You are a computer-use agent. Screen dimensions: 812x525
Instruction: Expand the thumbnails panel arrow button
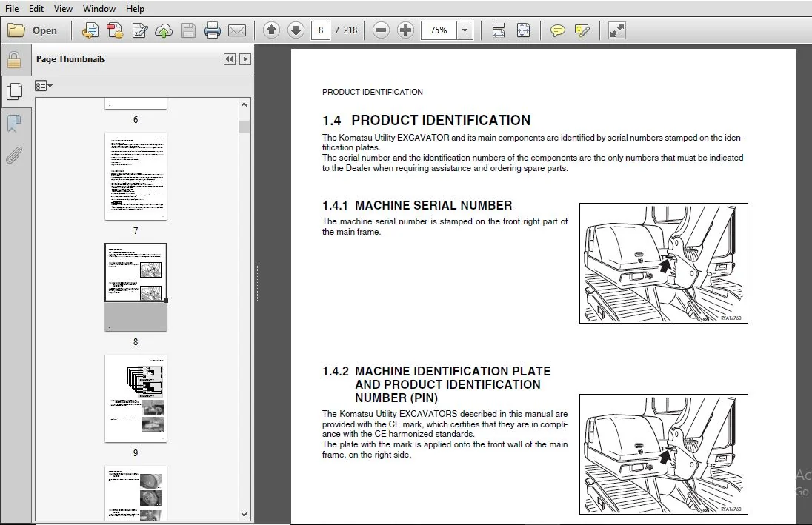coord(245,59)
